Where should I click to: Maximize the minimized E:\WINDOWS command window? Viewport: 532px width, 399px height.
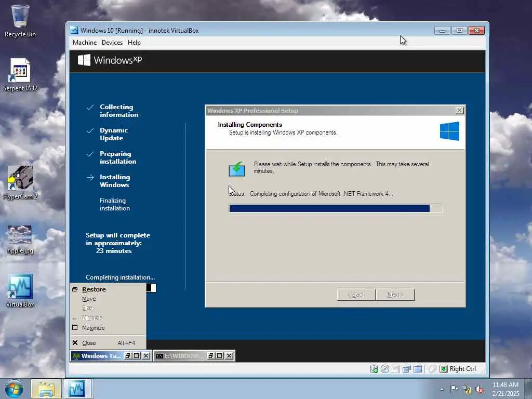(220, 355)
